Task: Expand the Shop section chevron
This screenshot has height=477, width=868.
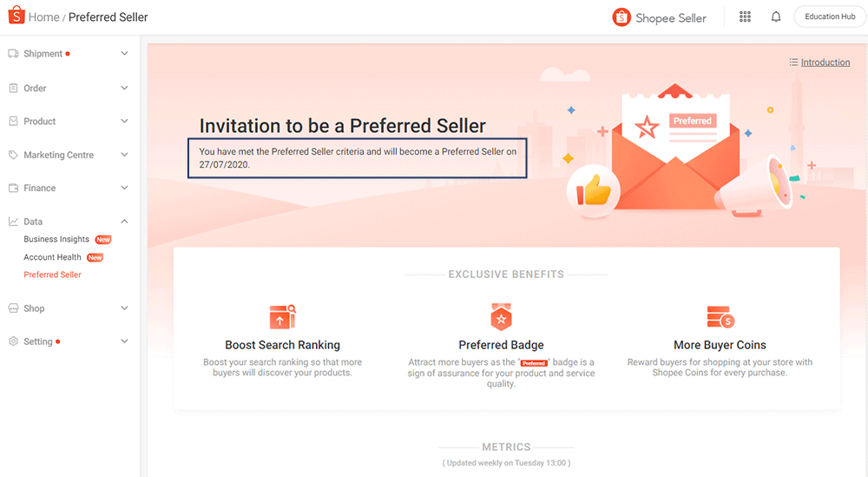Action: [124, 308]
